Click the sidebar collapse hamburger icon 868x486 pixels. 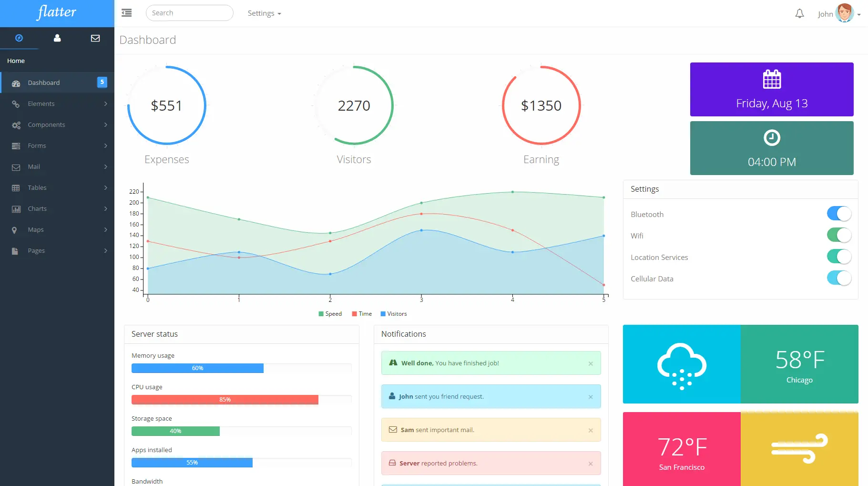point(127,13)
